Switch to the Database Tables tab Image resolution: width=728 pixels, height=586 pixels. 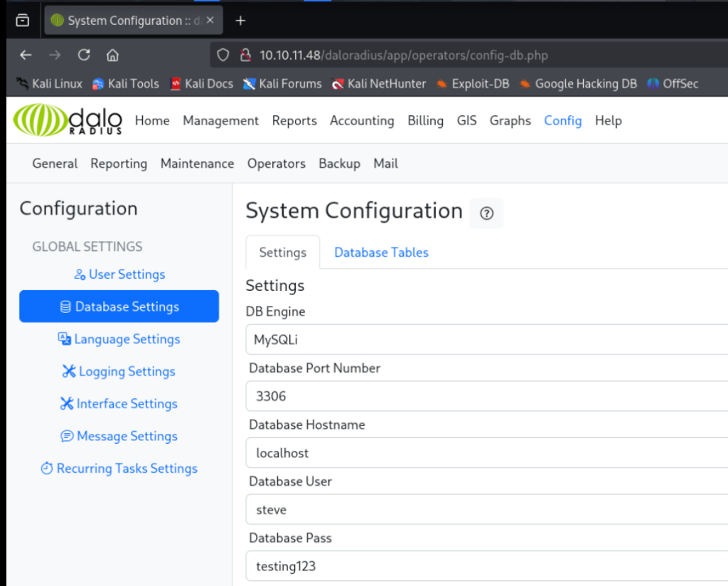coord(381,252)
